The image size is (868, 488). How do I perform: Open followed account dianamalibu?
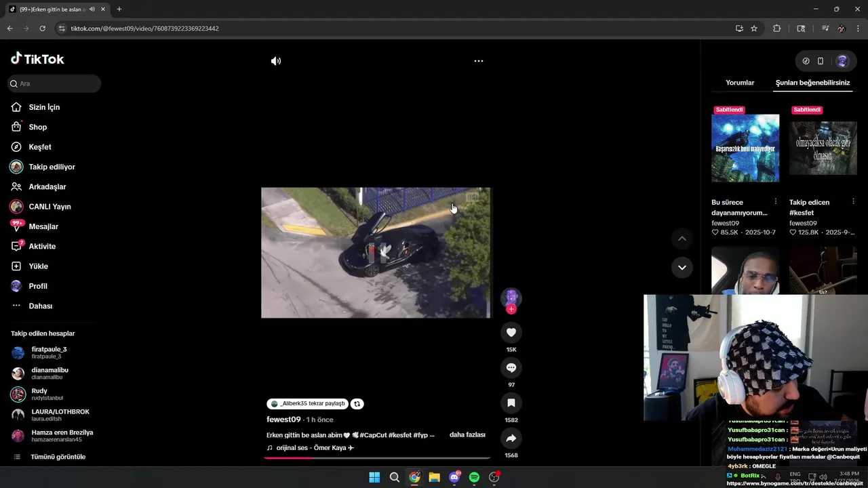click(x=50, y=373)
